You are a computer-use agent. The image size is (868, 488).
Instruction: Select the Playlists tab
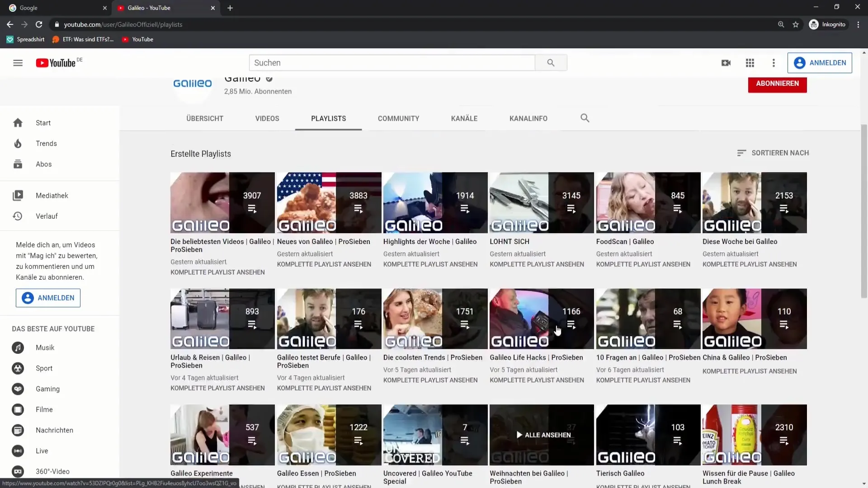pyautogui.click(x=329, y=118)
